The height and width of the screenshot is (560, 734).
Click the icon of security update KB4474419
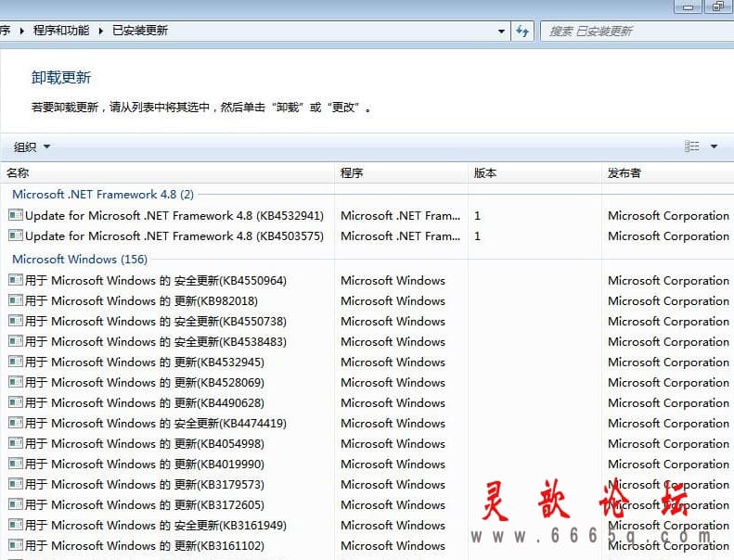pos(16,423)
